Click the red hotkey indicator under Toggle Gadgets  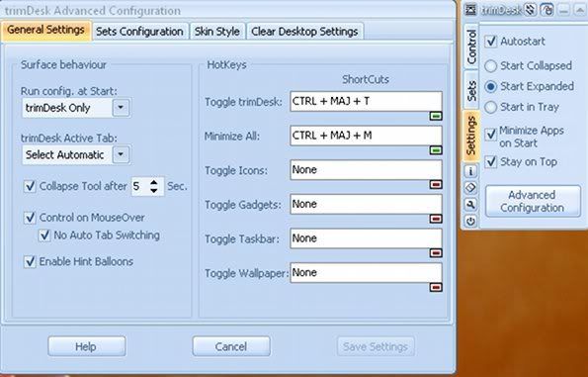click(x=436, y=219)
